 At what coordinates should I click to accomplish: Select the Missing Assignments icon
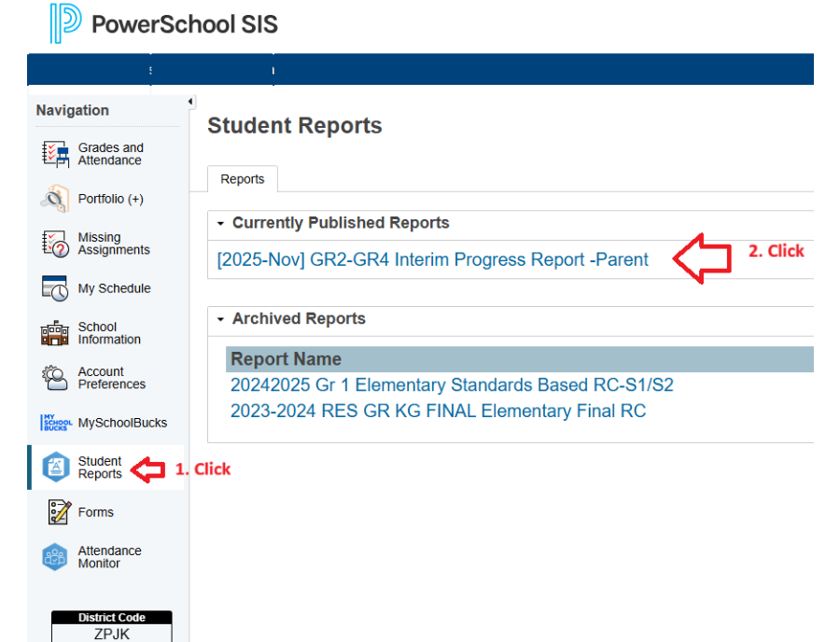coord(56,244)
